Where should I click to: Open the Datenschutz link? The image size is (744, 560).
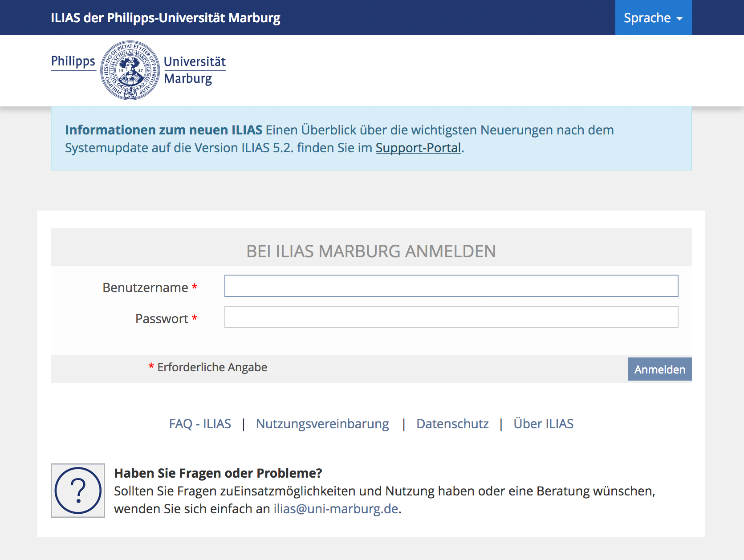452,424
